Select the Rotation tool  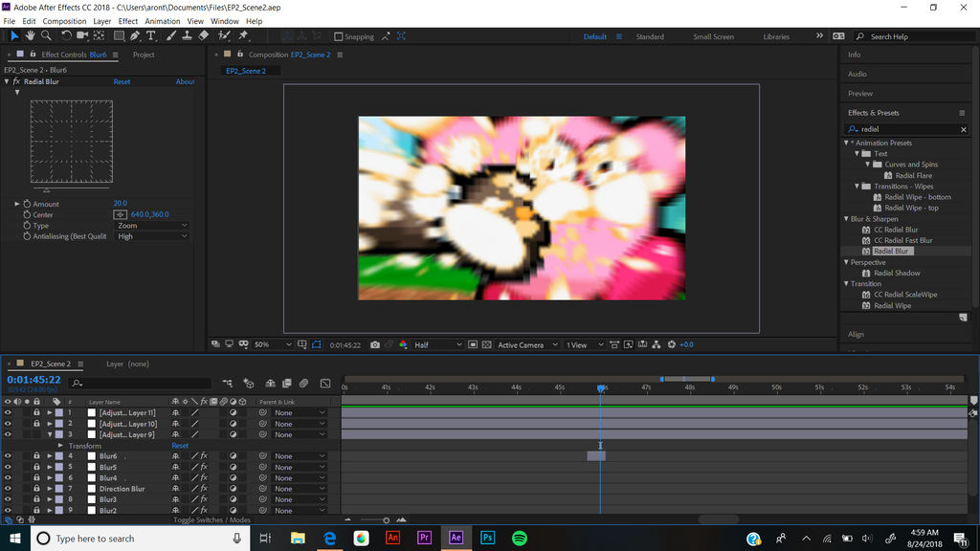coord(66,36)
